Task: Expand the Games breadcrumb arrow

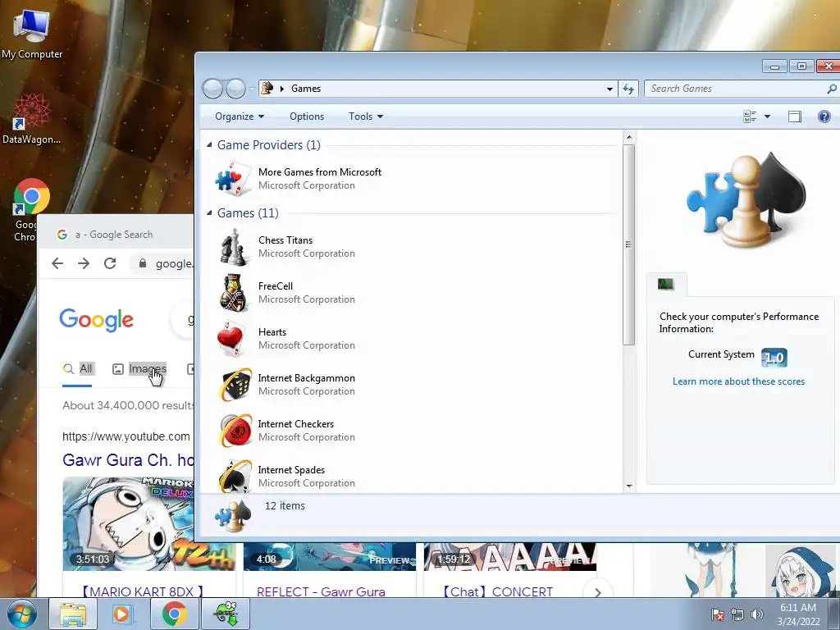Action: coord(282,89)
